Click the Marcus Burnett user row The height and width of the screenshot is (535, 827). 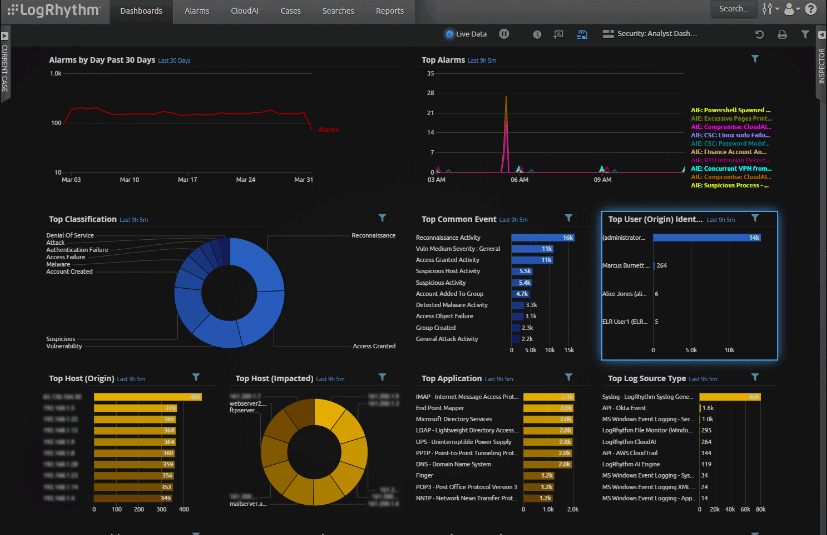636,266
